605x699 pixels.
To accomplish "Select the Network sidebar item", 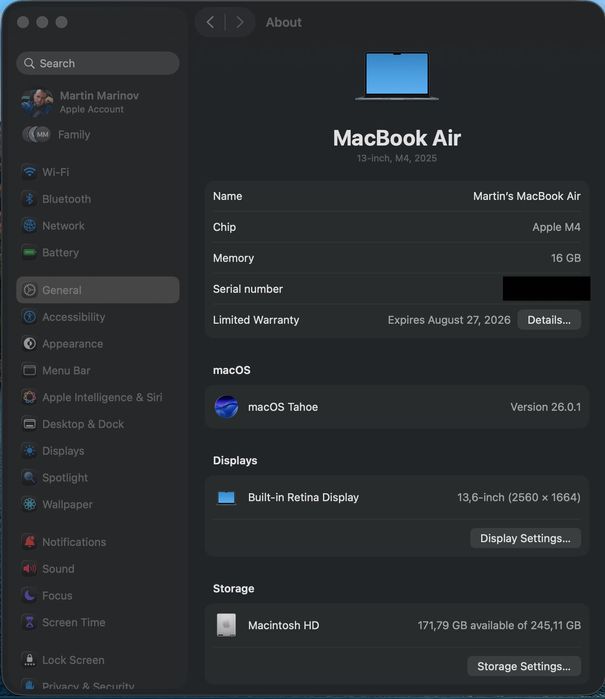I will tap(98, 226).
